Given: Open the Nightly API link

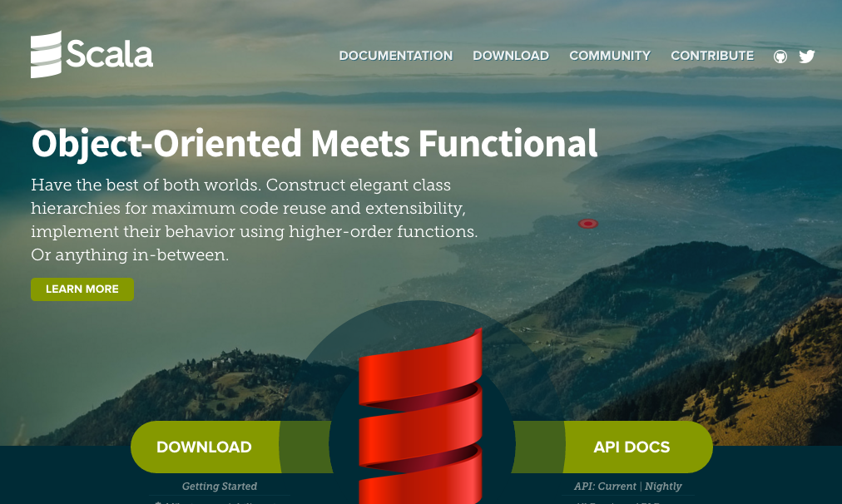Looking at the screenshot, I should [663, 487].
